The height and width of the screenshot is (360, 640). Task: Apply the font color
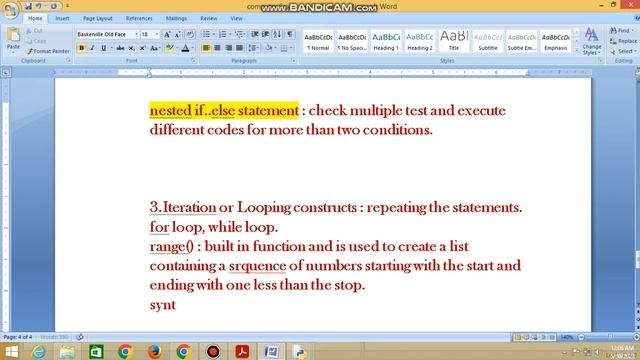185,48
